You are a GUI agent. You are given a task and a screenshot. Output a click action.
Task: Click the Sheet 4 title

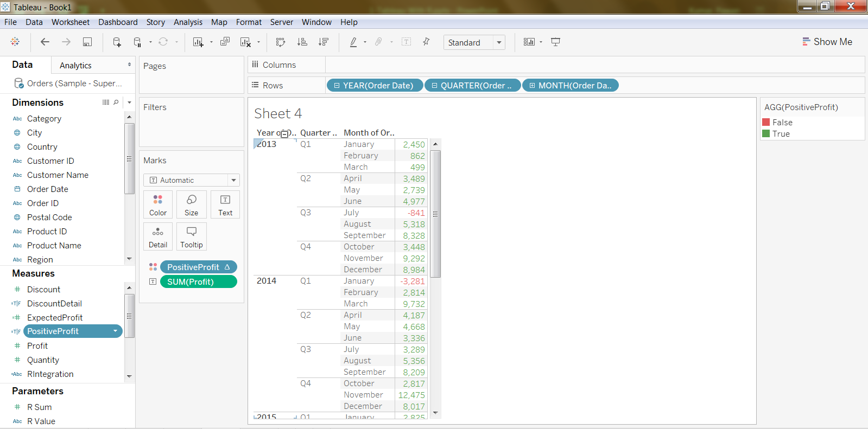278,113
